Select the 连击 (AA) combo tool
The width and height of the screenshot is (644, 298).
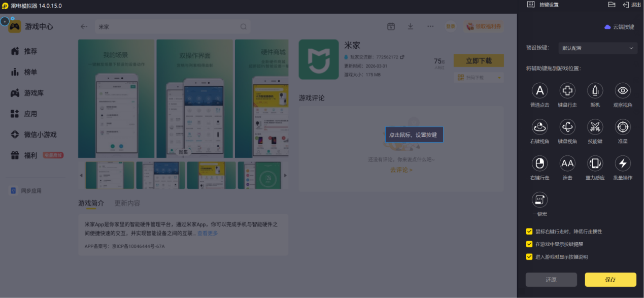click(567, 163)
